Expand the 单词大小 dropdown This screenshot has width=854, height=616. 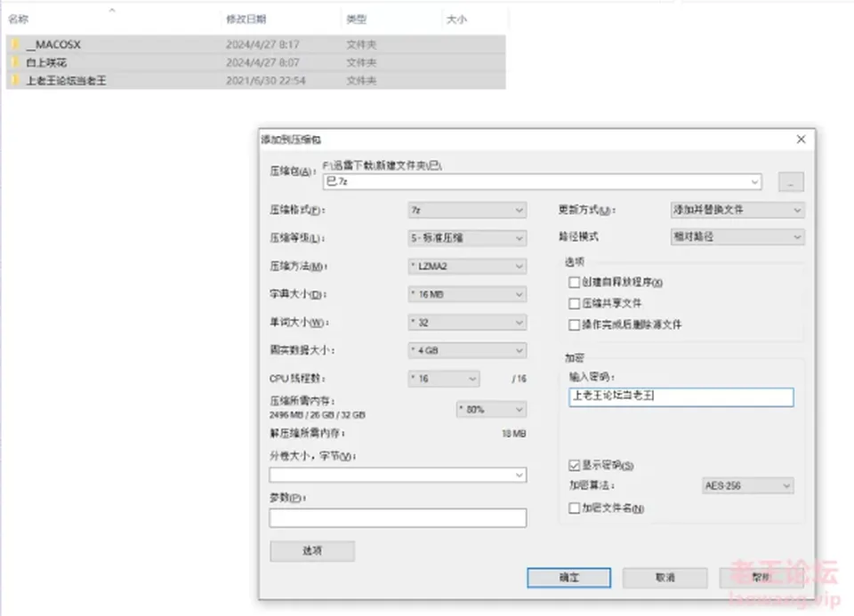coord(467,323)
